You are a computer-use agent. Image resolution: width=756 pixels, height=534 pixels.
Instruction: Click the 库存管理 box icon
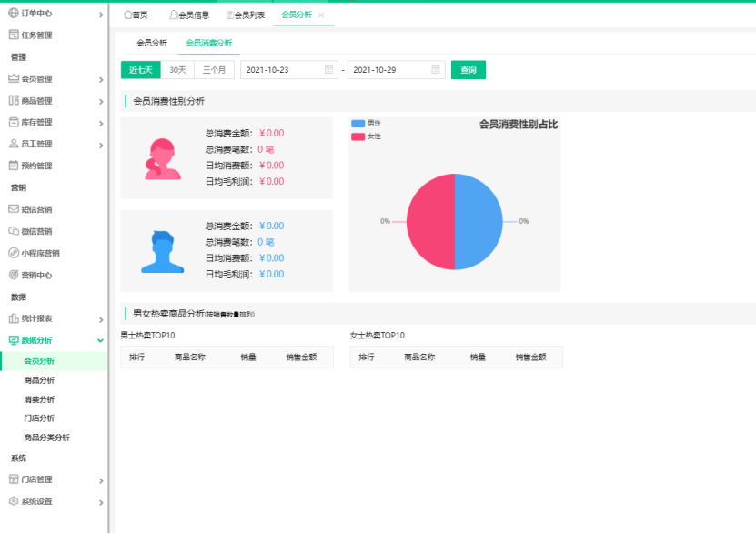pos(14,122)
